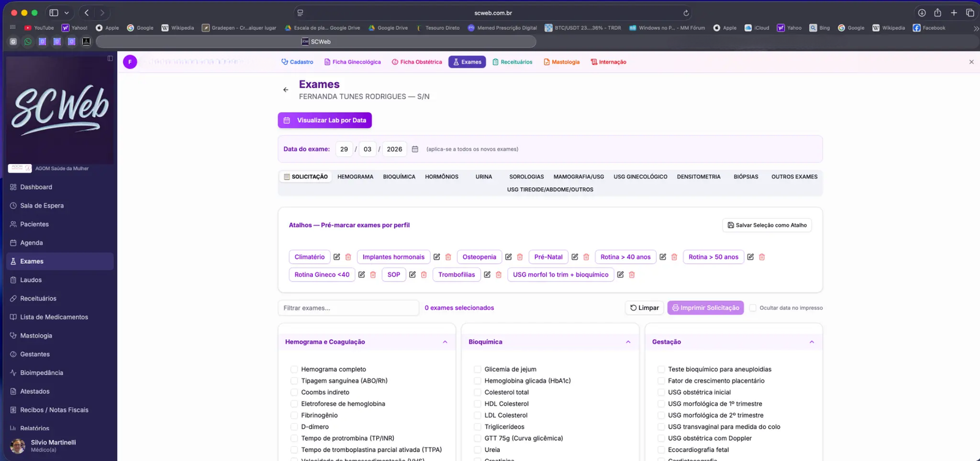Open Sala de Espera in the sidebar
Viewport: 980px width, 461px height.
[x=60, y=206]
